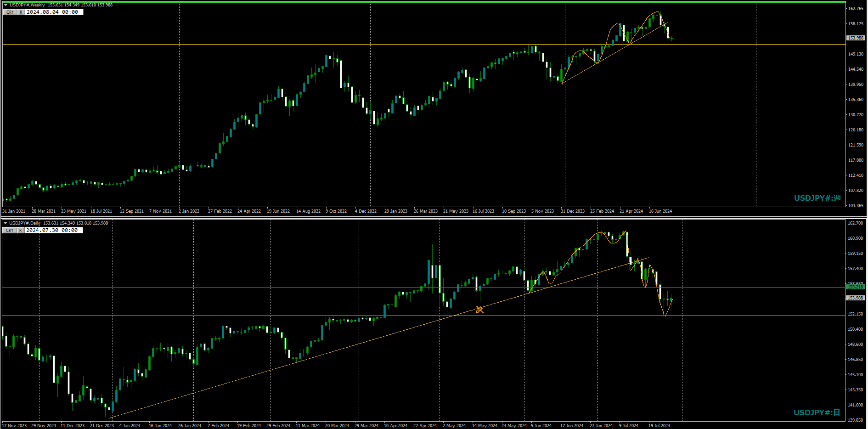The width and height of the screenshot is (868, 429).
Task: Click the USDJPY#,Daily chart title text
Action: pyautogui.click(x=25, y=223)
